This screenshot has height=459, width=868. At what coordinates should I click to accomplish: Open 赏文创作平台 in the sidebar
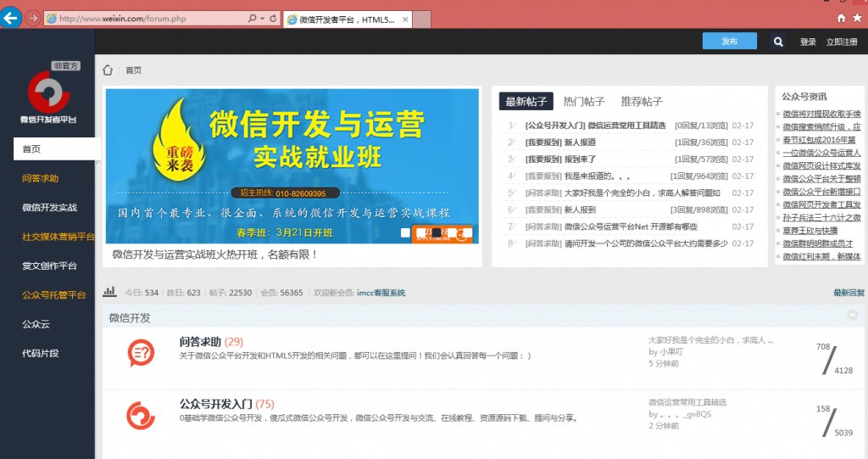[49, 266]
